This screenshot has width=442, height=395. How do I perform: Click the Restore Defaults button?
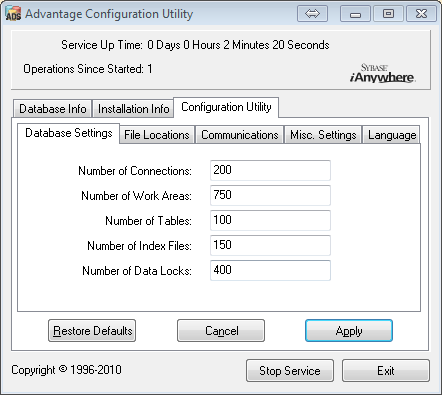click(92, 331)
